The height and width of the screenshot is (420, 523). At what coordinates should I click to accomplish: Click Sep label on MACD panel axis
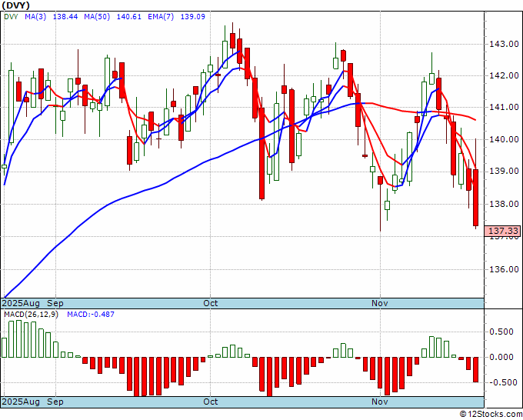pos(55,402)
